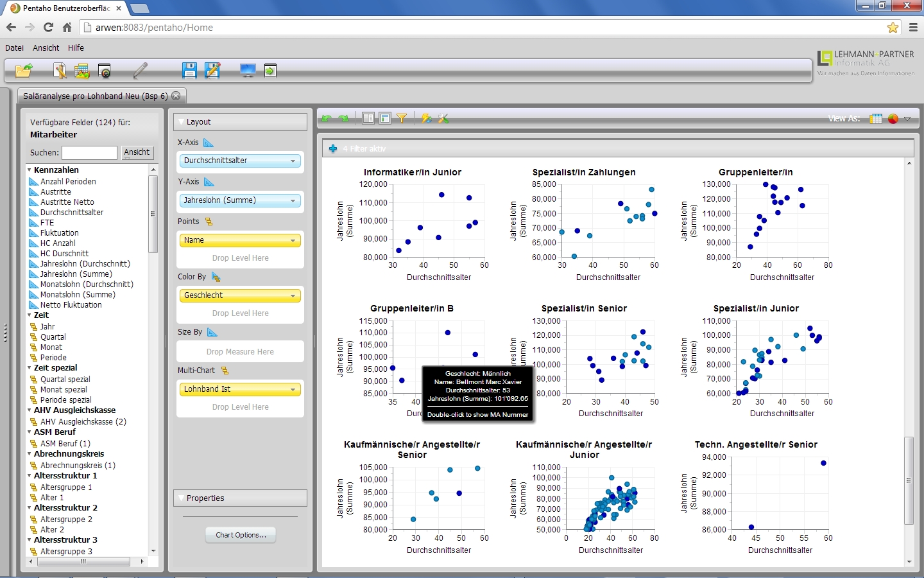Click the green Undo arrow
Image resolution: width=924 pixels, height=578 pixels.
pyautogui.click(x=327, y=118)
